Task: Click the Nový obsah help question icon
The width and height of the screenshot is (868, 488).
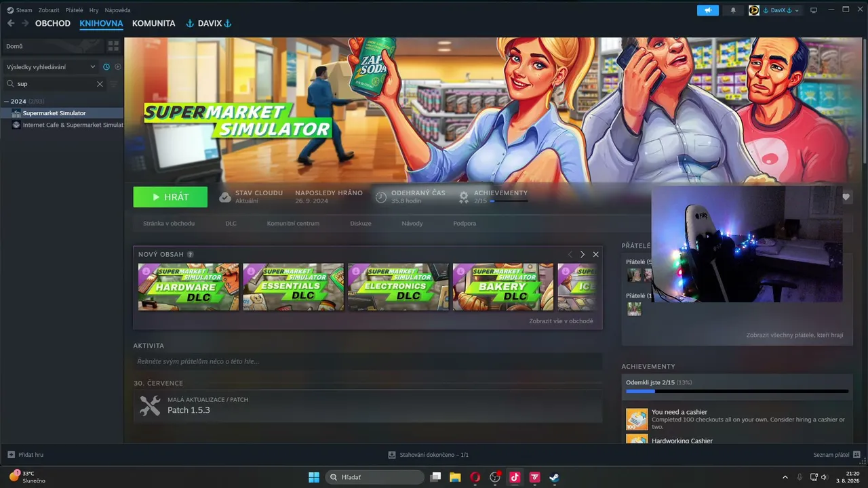Action: [x=191, y=254]
